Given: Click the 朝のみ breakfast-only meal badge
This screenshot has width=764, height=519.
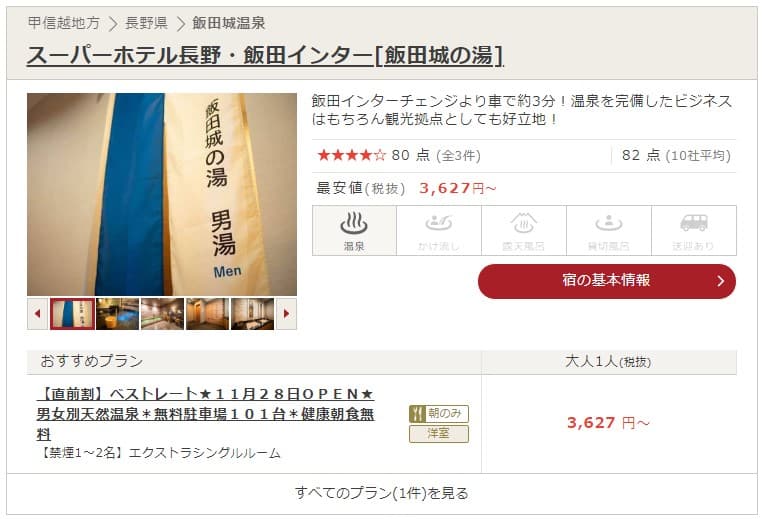Looking at the screenshot, I should point(439,414).
